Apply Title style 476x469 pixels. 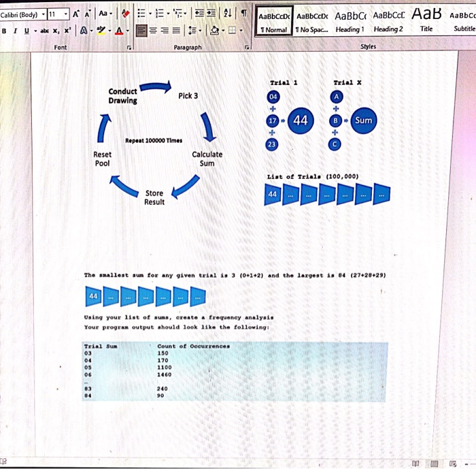coord(426,20)
